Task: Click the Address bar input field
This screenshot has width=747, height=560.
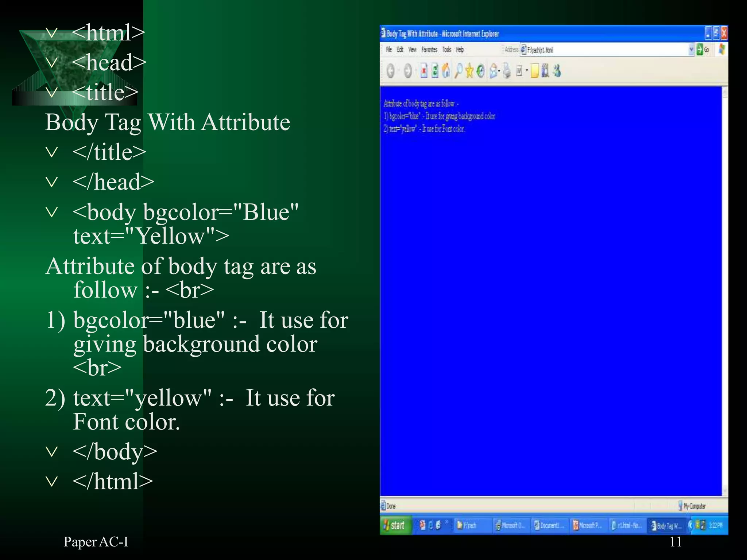Action: 607,50
